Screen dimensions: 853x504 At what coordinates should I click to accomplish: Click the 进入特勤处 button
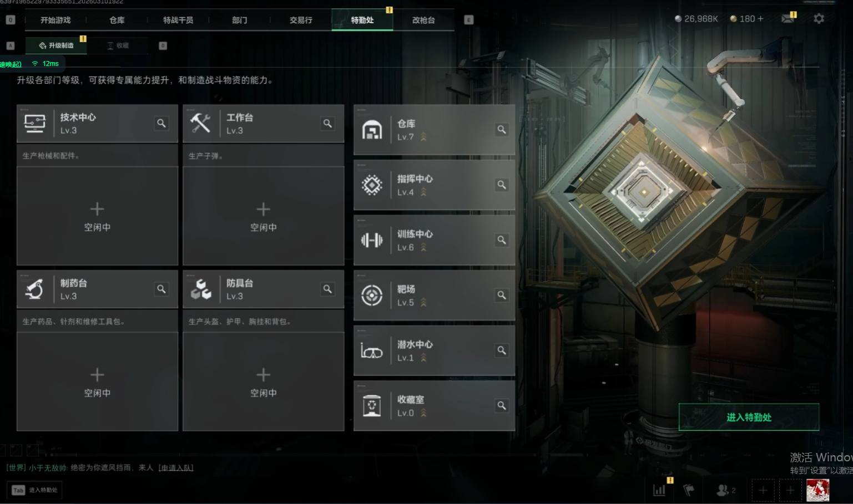749,417
